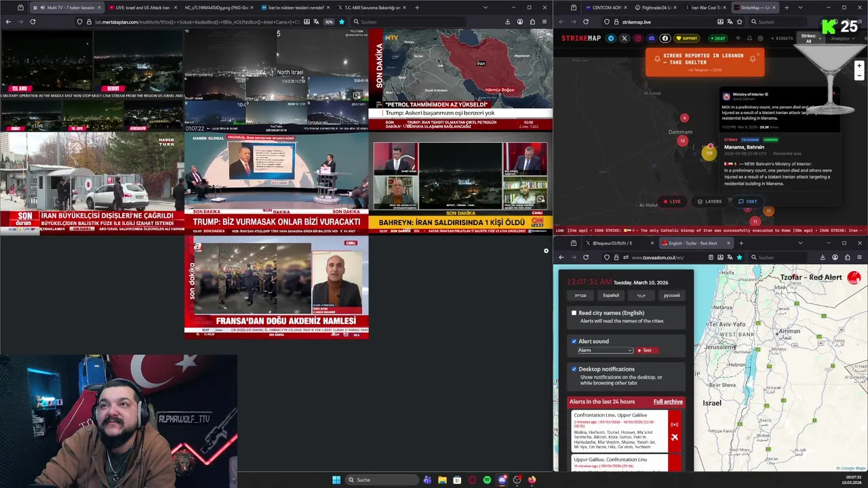This screenshot has width=868, height=488.
Task: Open hamburger menu in Tzofar browser window
Action: pyautogui.click(x=859, y=258)
